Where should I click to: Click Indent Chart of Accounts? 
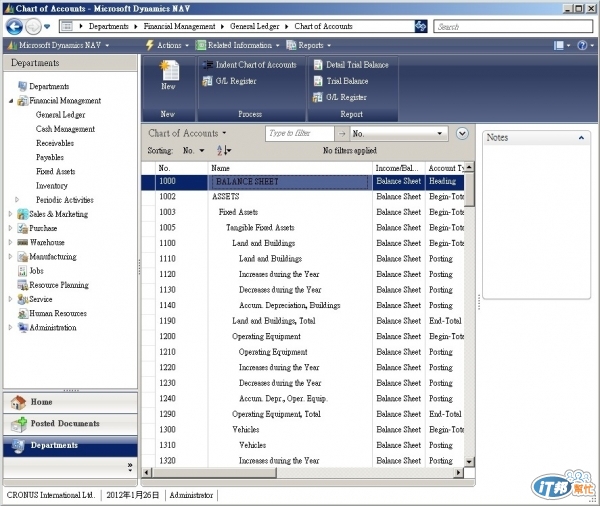click(x=250, y=65)
